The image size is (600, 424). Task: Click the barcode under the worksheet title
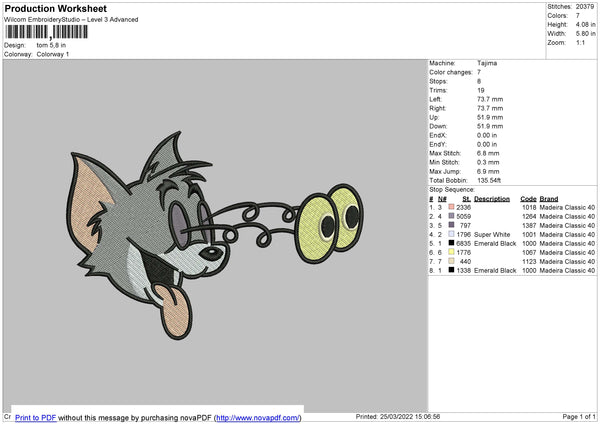pos(46,32)
